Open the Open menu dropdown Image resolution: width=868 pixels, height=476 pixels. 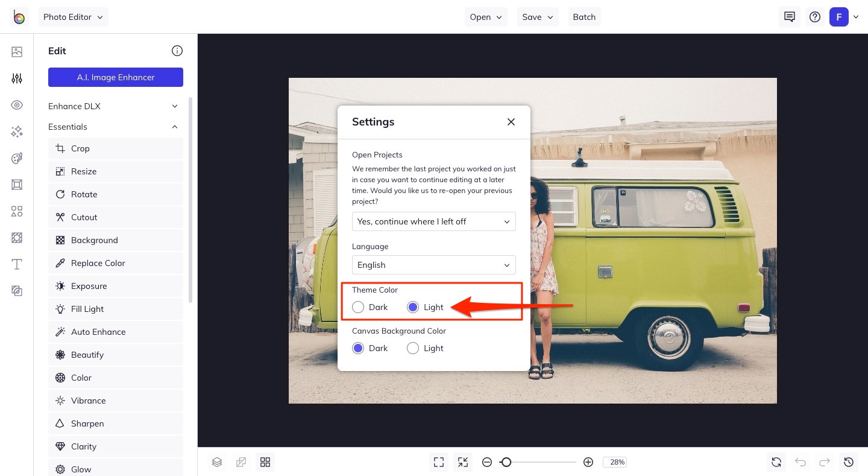pyautogui.click(x=486, y=17)
